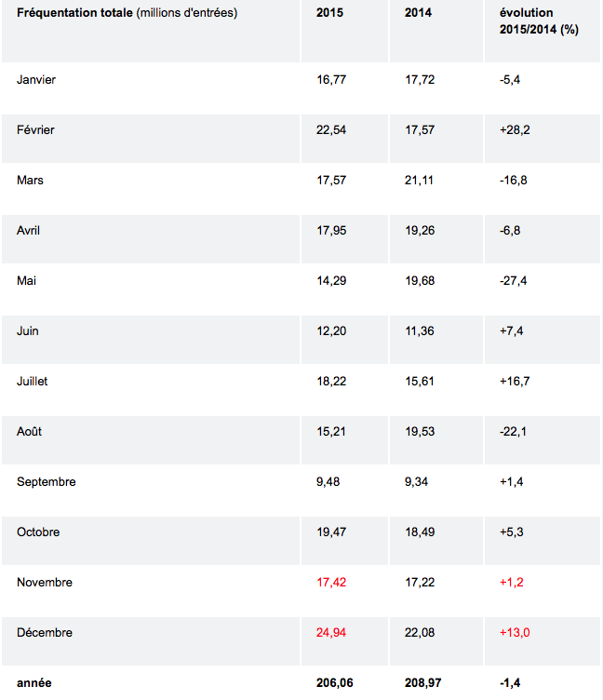Screen dimensions: 603x700
Task: Click the 'Fréquentation totale' header cell
Action: (127, 13)
